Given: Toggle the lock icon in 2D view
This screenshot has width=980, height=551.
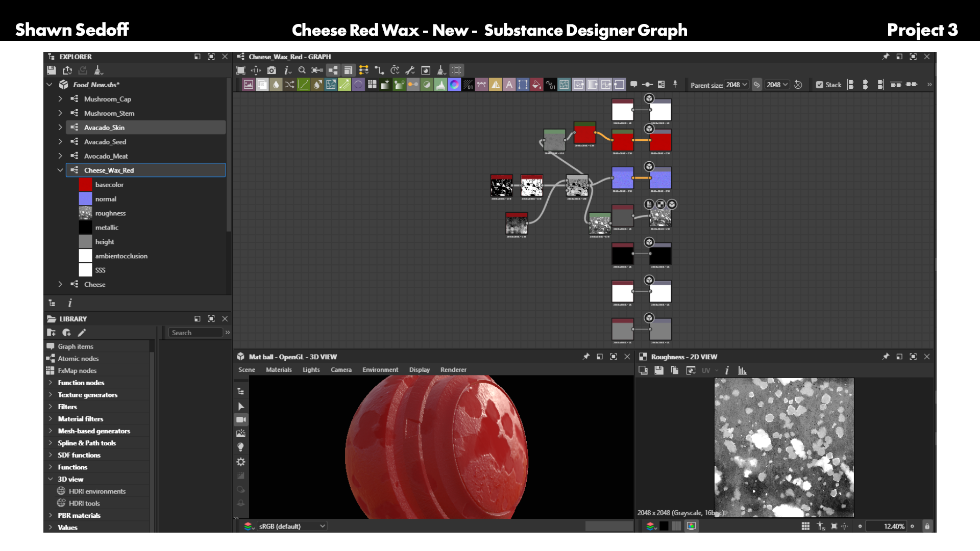Looking at the screenshot, I should tap(927, 526).
